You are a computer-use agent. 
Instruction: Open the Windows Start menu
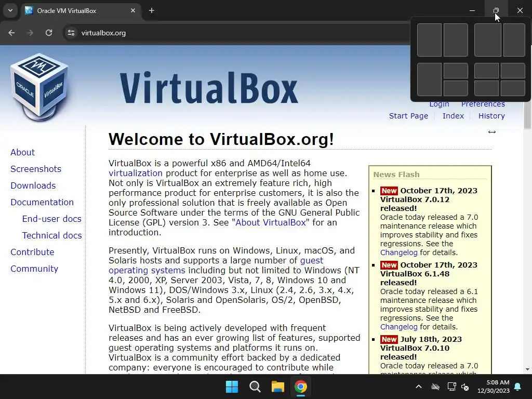click(232, 387)
